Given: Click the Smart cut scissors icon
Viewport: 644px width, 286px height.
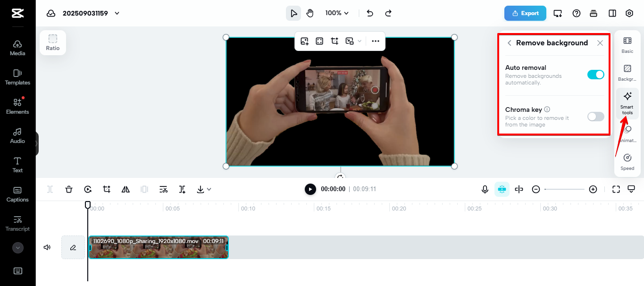Looking at the screenshot, I should coord(163,189).
